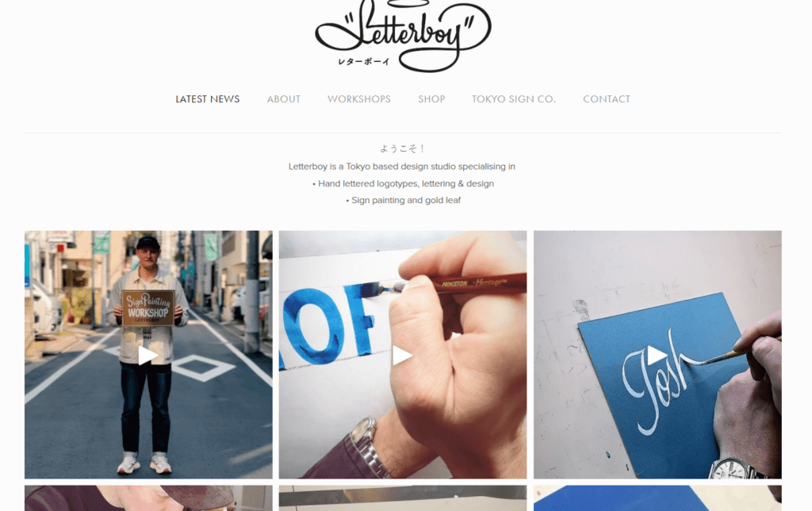Visit the Shop page
Image resolution: width=812 pixels, height=511 pixels.
pos(431,99)
